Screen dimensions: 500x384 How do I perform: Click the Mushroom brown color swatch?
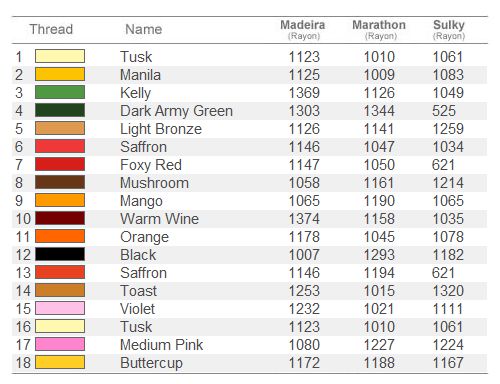60,182
